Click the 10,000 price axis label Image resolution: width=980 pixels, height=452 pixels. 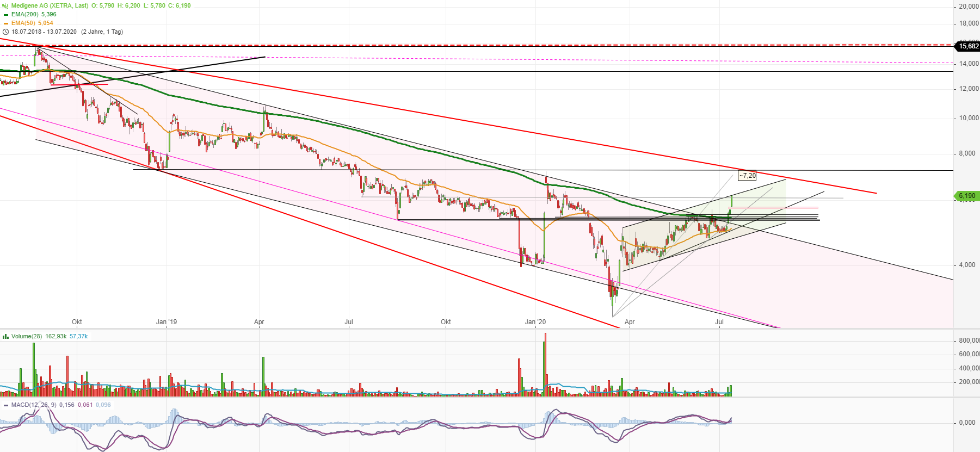tap(969, 118)
